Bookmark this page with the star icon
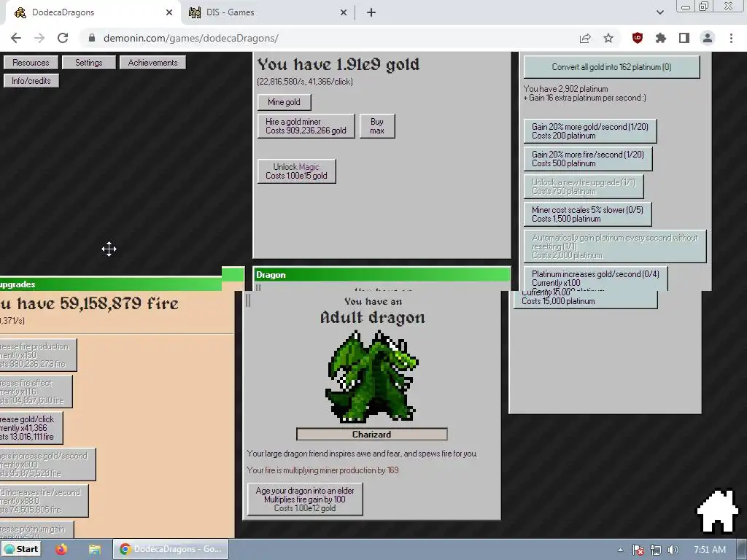 tap(608, 38)
